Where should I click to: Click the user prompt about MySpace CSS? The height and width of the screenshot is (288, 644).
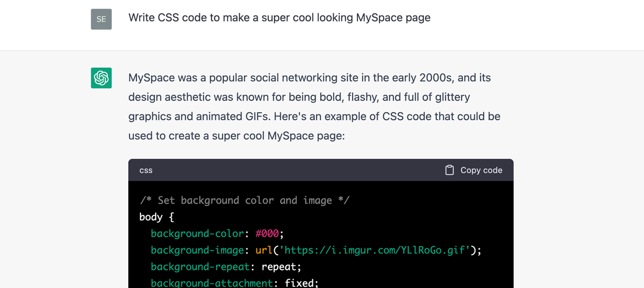[x=279, y=17]
